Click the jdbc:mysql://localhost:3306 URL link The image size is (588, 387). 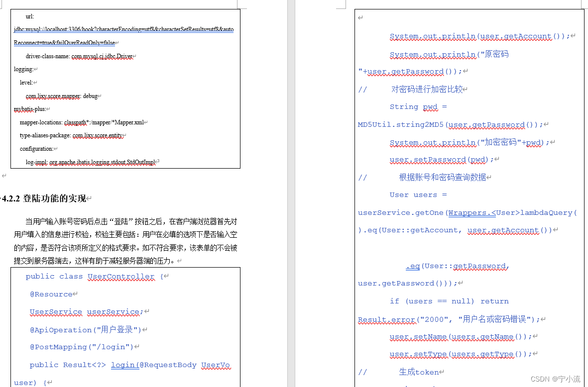124,29
